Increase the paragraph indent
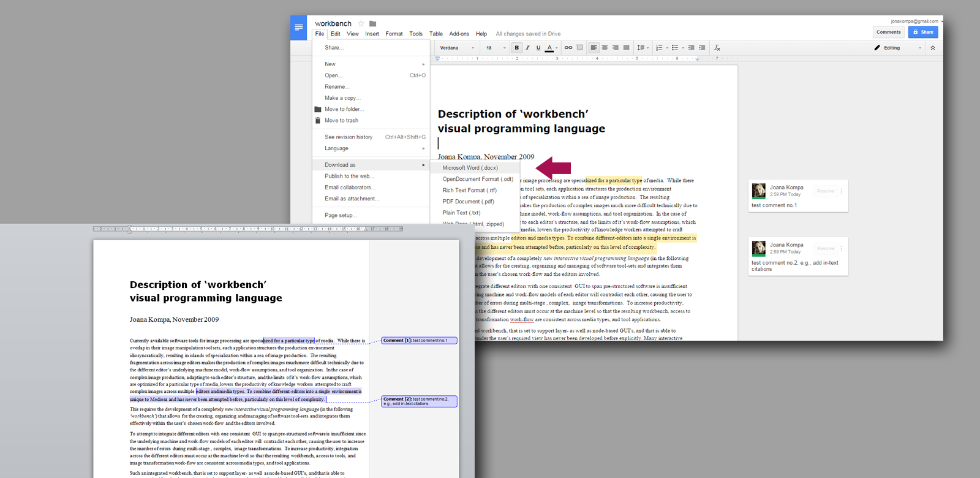 [x=702, y=48]
